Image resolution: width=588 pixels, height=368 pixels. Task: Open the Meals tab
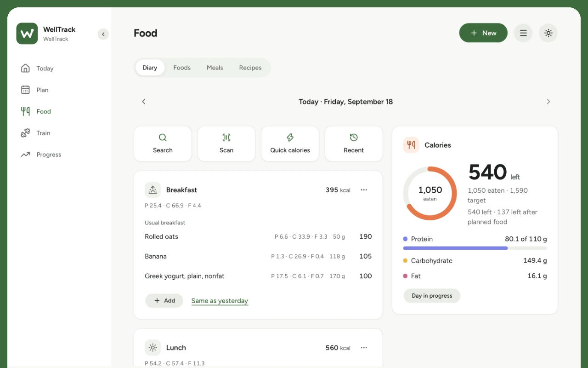215,68
